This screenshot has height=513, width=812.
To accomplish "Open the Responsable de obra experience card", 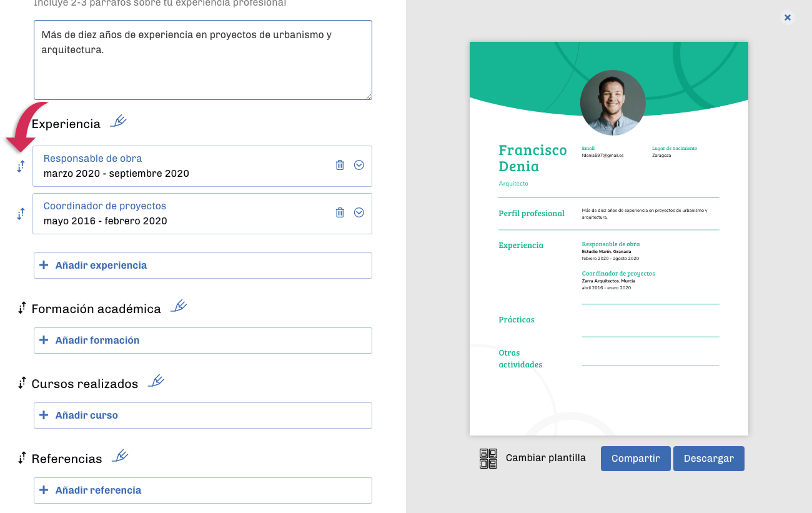I will (x=202, y=166).
